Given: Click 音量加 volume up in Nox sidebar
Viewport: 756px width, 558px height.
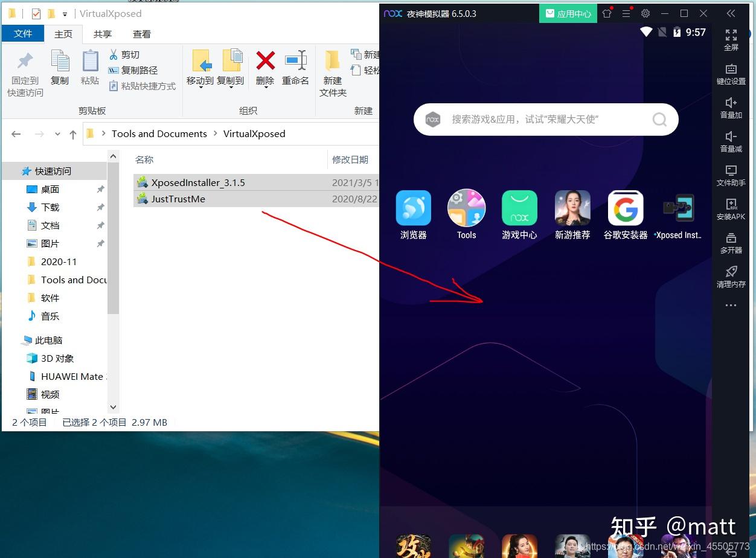Looking at the screenshot, I should pyautogui.click(x=731, y=107).
